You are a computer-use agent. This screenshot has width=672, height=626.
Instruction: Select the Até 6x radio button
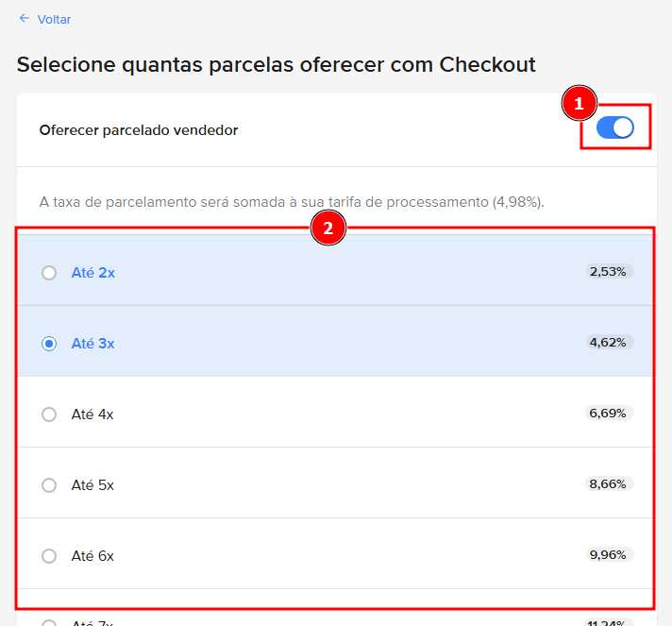click(x=49, y=556)
